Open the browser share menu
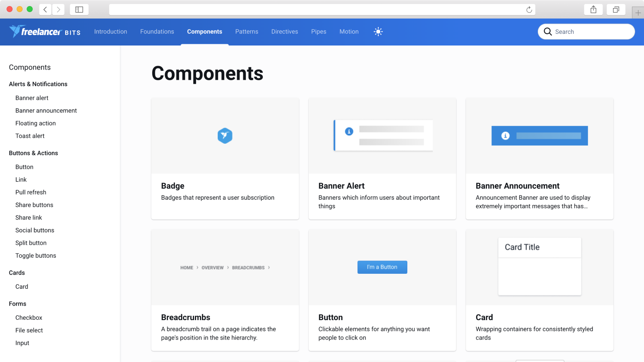The width and height of the screenshot is (644, 362). click(x=593, y=10)
